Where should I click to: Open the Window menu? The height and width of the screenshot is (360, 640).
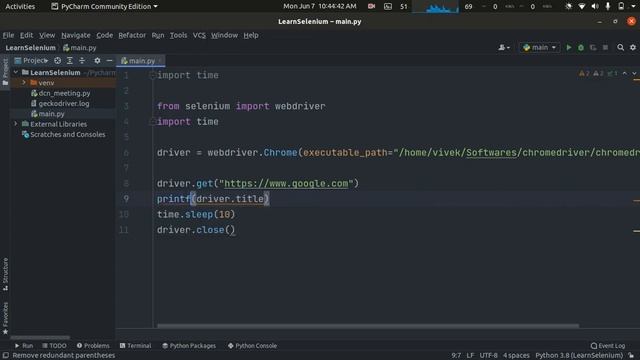224,35
